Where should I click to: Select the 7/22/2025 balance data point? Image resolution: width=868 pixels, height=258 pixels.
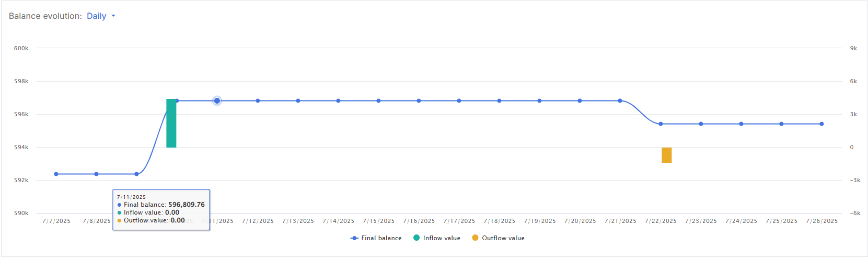661,124
